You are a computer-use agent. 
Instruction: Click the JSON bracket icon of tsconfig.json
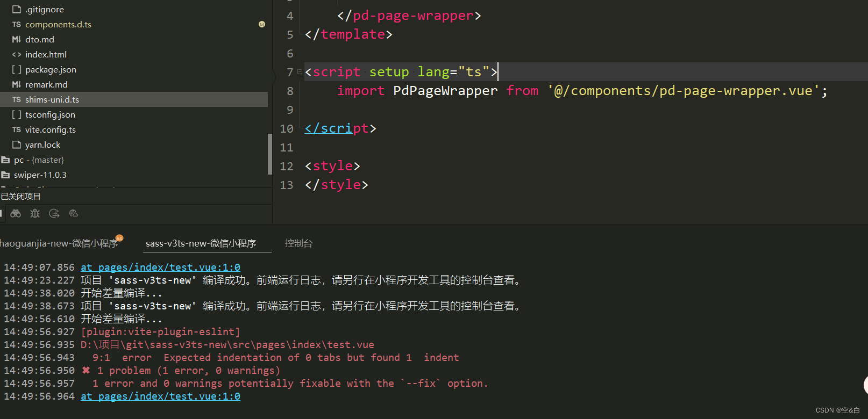coord(17,114)
